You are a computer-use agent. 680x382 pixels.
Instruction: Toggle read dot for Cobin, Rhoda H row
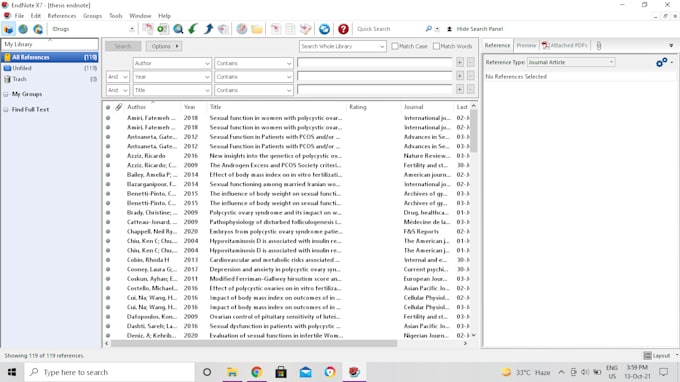[x=108, y=260]
